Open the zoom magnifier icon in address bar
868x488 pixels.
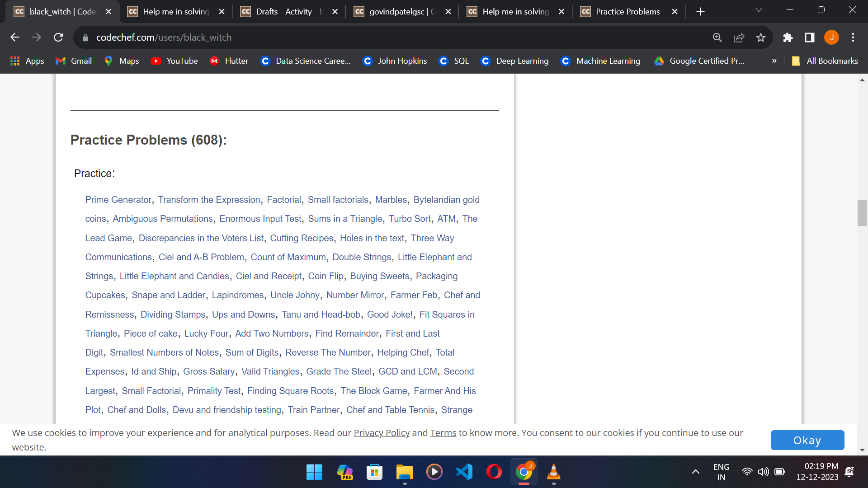coord(717,38)
